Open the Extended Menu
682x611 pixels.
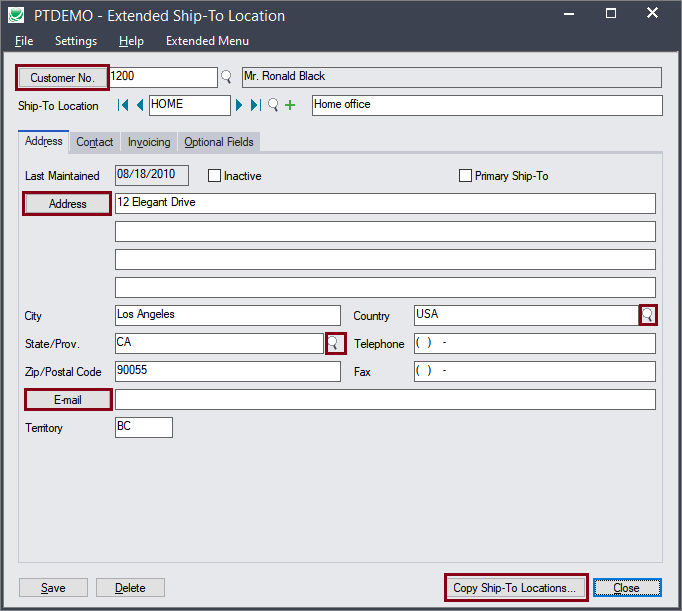click(207, 41)
